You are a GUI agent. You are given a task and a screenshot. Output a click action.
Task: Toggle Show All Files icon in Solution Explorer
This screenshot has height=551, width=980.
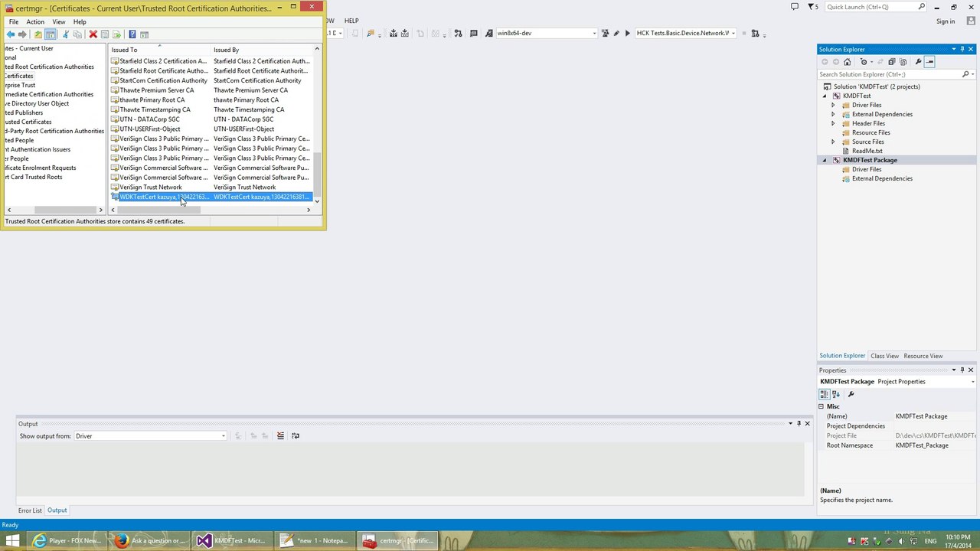point(903,62)
